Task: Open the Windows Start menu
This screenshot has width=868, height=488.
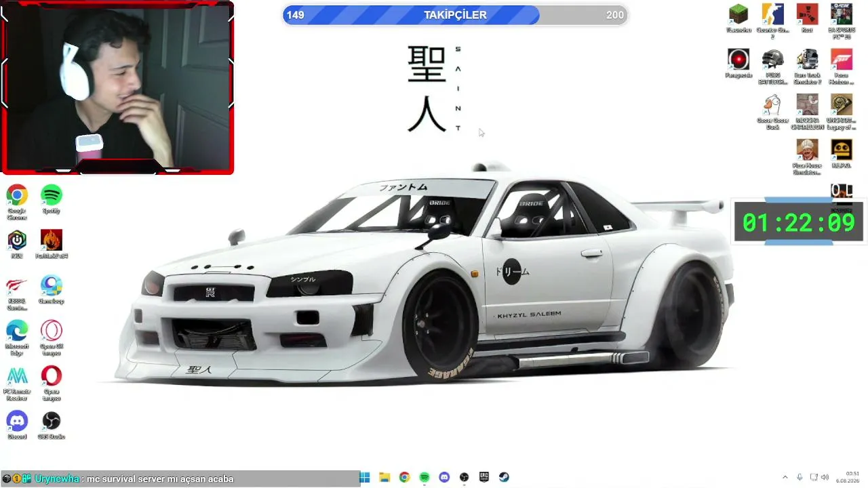Action: [364, 477]
